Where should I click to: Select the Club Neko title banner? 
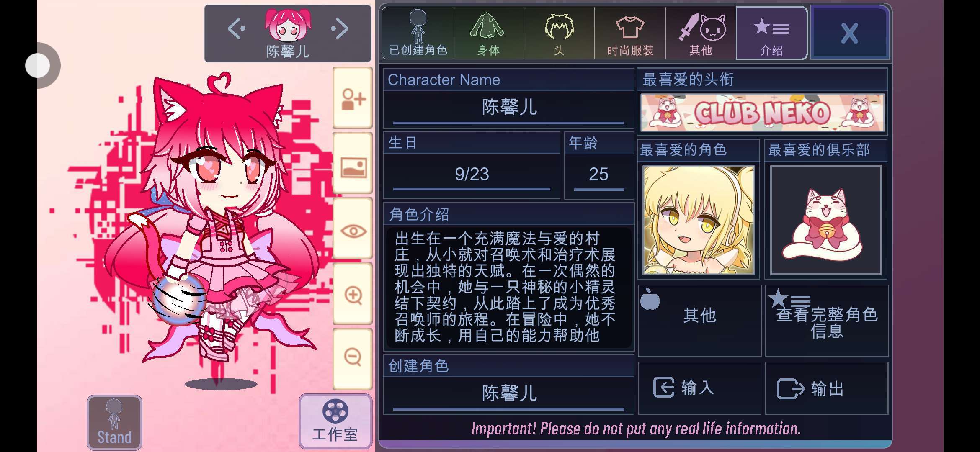point(762,113)
